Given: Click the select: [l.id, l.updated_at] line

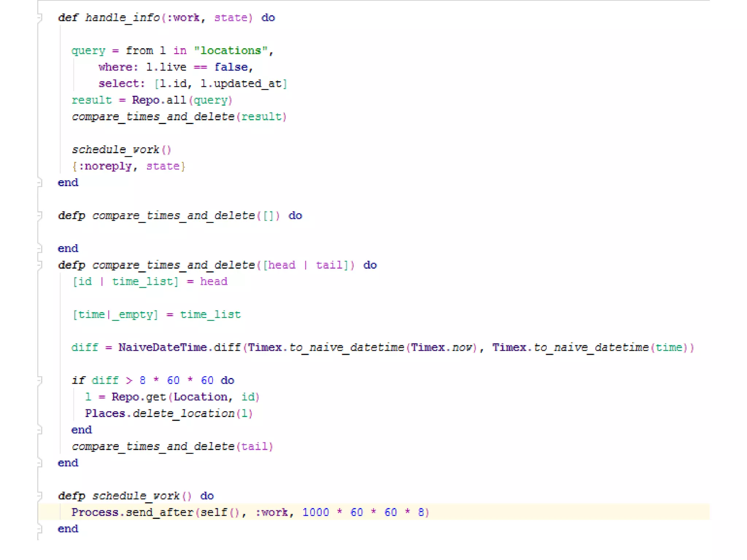Looking at the screenshot, I should click(193, 83).
